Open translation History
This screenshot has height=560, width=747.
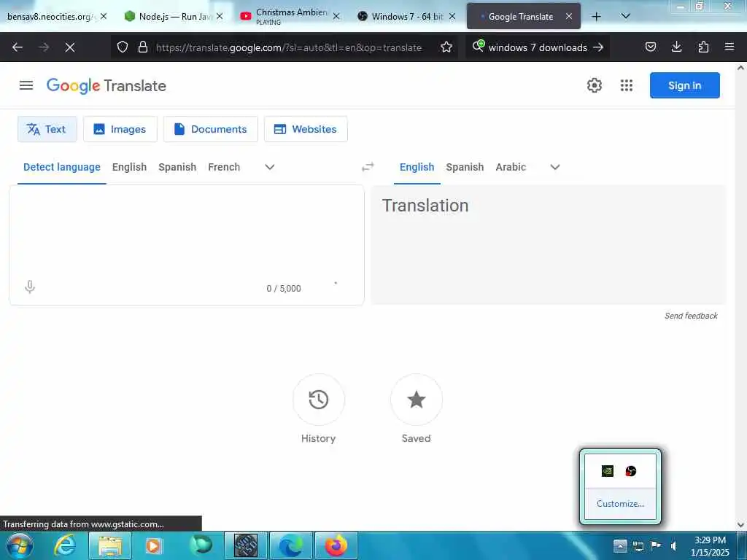[319, 400]
